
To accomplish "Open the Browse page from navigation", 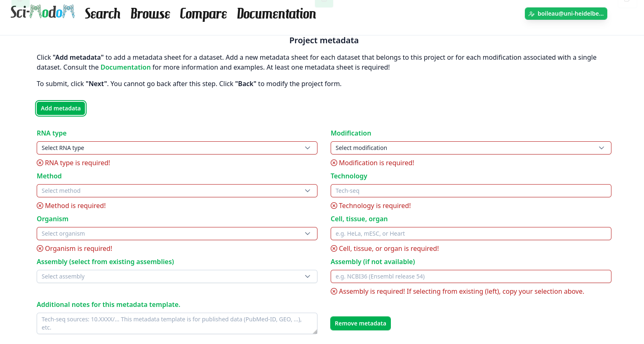I will point(150,14).
